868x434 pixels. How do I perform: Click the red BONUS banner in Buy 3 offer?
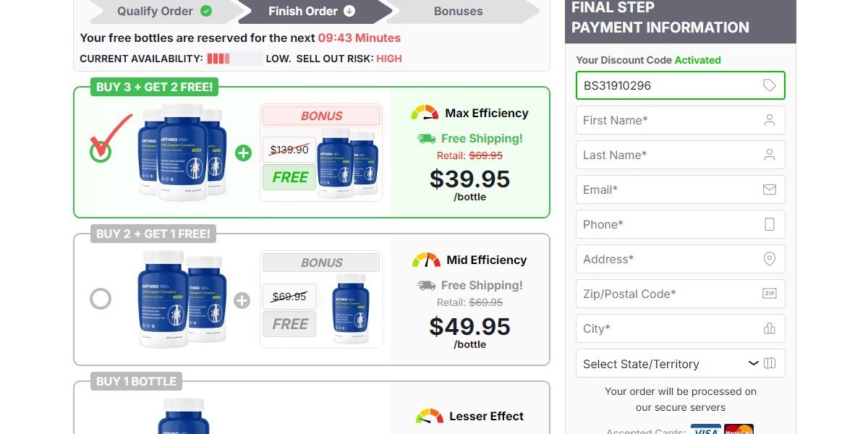(x=321, y=116)
